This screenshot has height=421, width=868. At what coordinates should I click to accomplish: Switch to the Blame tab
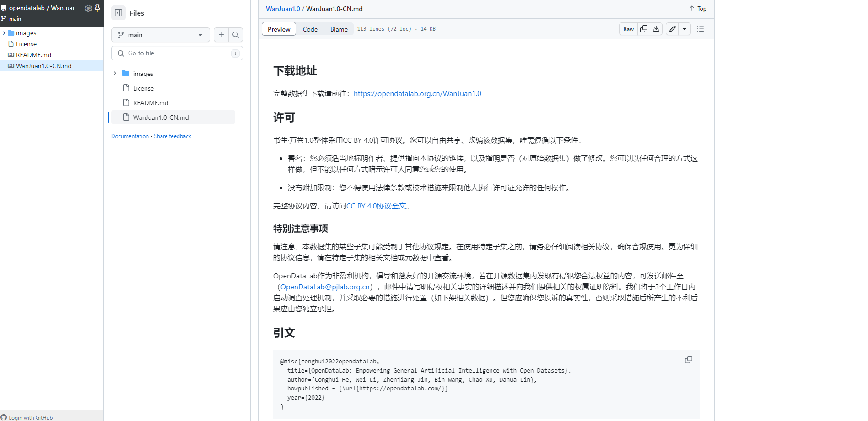click(339, 29)
